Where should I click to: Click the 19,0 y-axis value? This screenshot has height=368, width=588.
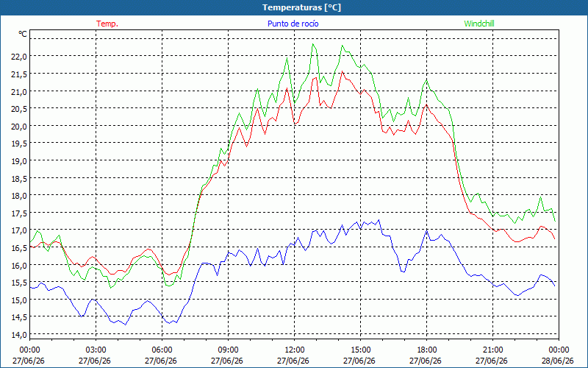point(19,160)
